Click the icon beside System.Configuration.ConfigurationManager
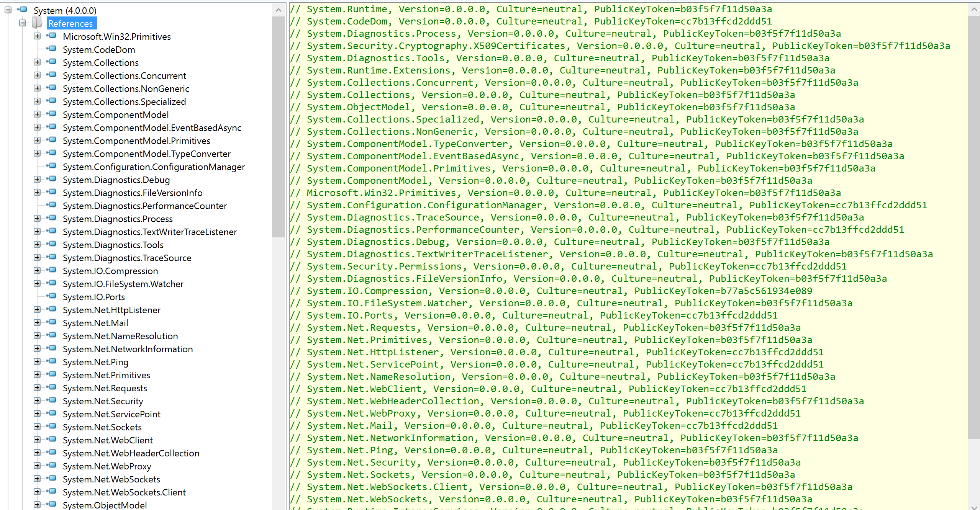The image size is (980, 510). click(52, 166)
